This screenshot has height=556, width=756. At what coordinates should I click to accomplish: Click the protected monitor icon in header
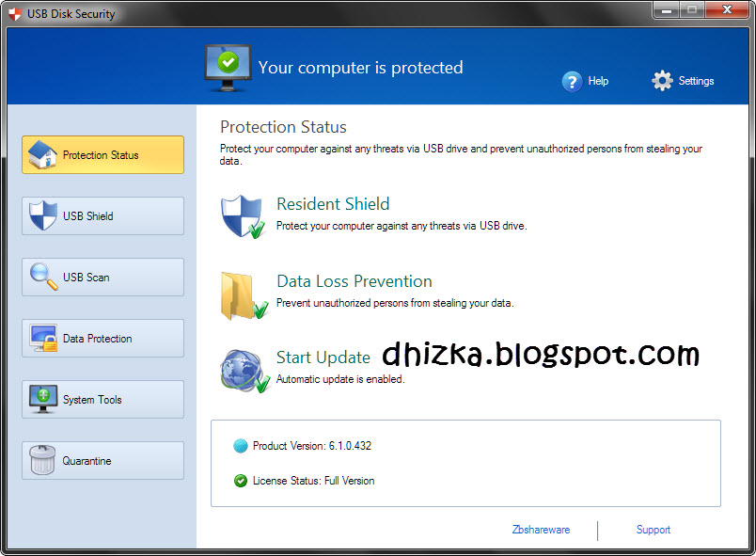[x=228, y=68]
